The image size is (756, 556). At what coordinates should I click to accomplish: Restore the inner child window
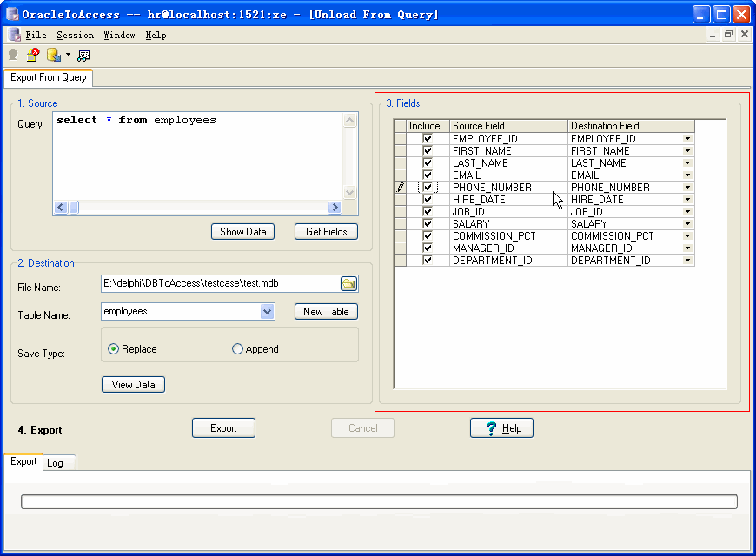[728, 34]
